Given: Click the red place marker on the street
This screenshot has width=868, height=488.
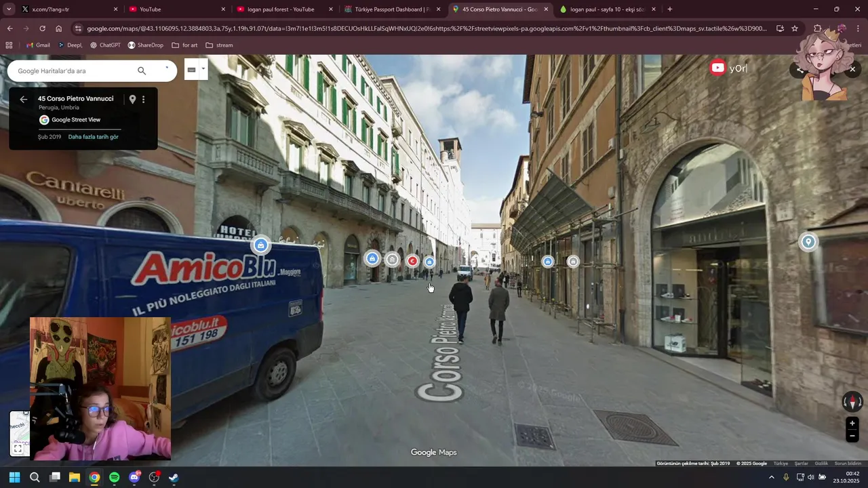Looking at the screenshot, I should point(412,261).
